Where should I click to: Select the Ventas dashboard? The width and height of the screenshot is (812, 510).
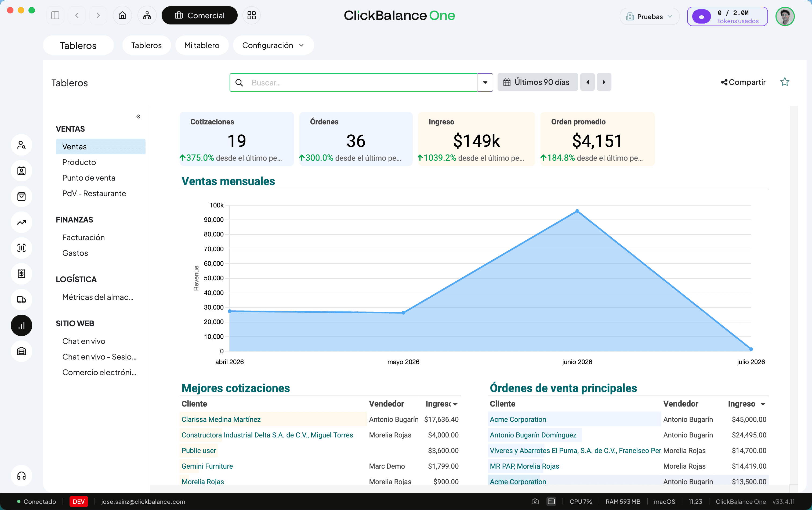click(x=100, y=147)
